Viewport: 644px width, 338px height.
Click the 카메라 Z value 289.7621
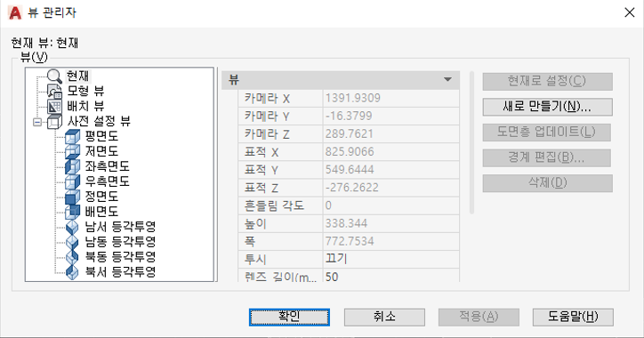tap(391, 134)
